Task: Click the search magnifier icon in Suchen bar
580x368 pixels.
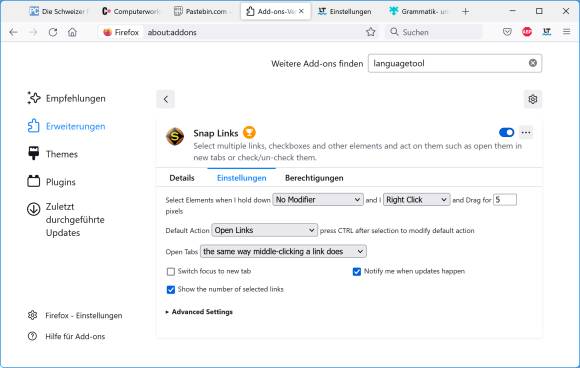Action: [x=394, y=32]
